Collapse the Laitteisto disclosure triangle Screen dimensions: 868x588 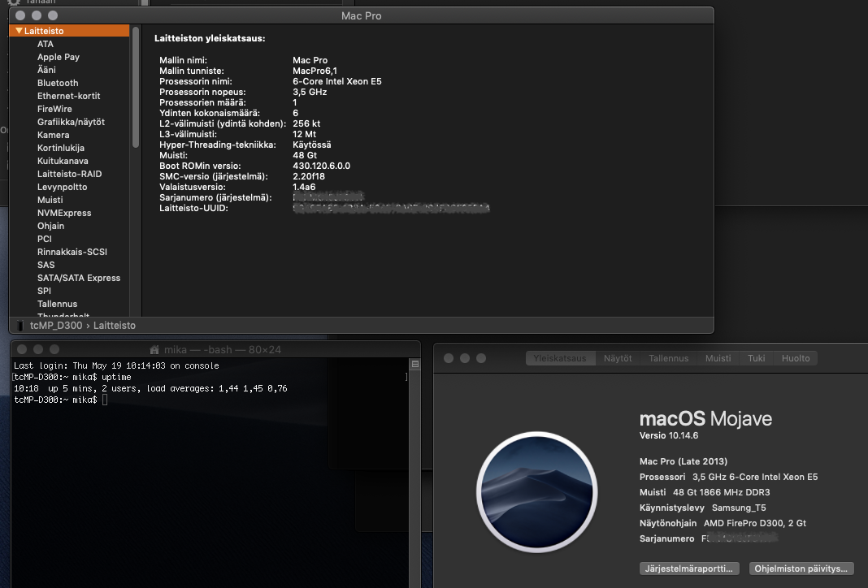(x=19, y=31)
